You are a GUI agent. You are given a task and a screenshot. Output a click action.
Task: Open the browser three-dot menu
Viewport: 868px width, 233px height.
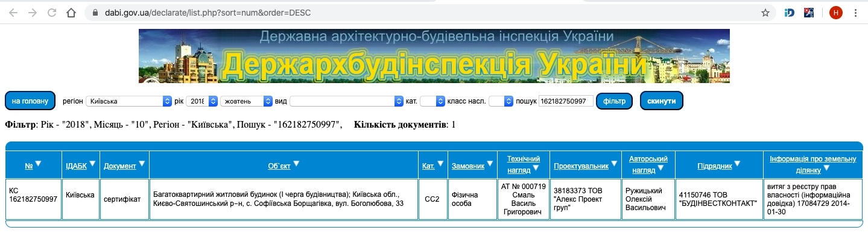click(x=856, y=12)
